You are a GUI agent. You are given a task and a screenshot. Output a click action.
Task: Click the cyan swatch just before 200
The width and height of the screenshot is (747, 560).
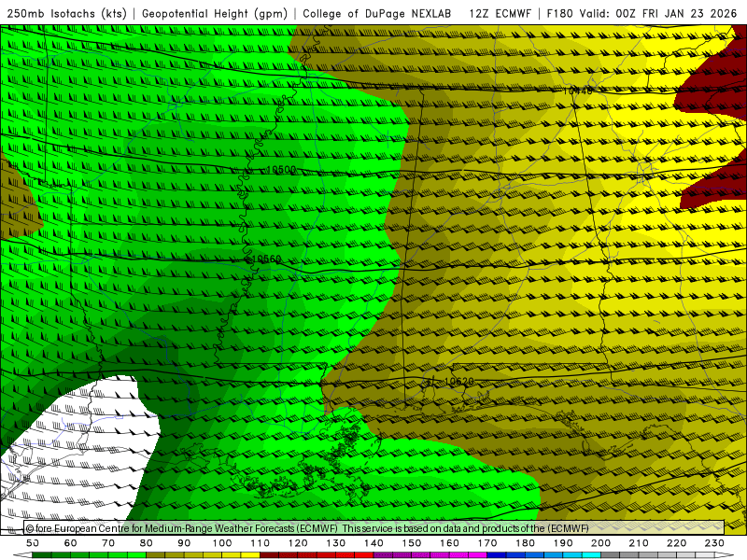tap(591, 555)
